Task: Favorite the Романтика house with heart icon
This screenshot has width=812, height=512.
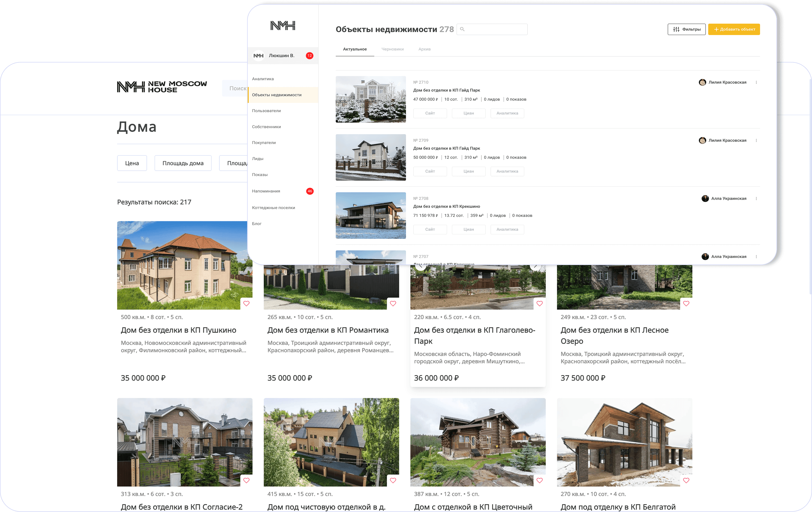Action: [x=393, y=304]
